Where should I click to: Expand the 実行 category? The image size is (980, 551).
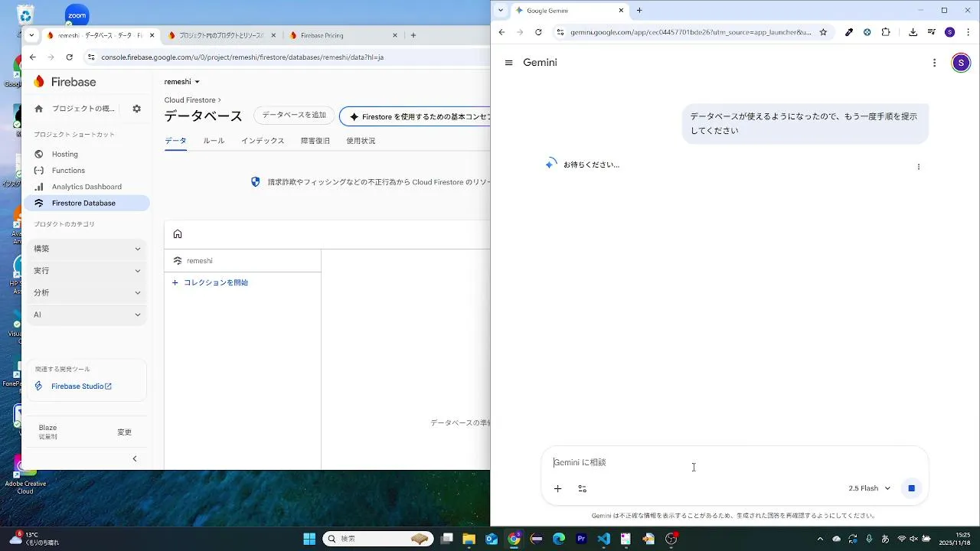click(87, 271)
